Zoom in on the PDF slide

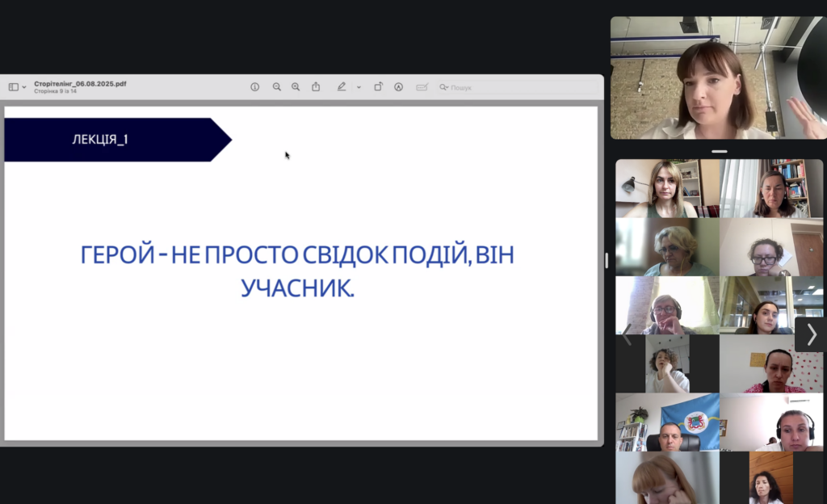point(296,87)
